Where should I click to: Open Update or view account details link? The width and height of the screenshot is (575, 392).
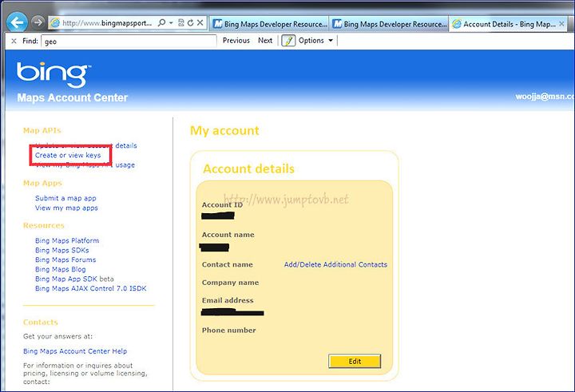point(85,145)
